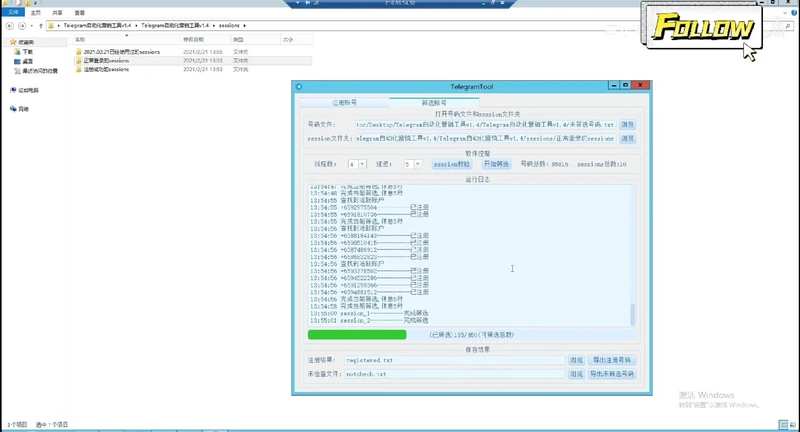The width and height of the screenshot is (800, 432).
Task: Click folder icon of 注册成功的sessions row
Action: [79, 69]
